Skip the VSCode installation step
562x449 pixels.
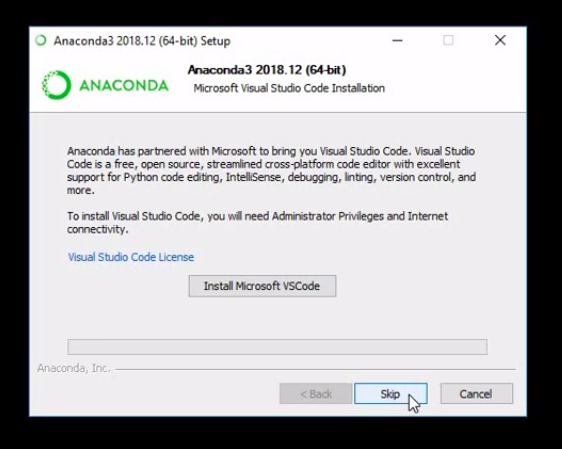[391, 393]
